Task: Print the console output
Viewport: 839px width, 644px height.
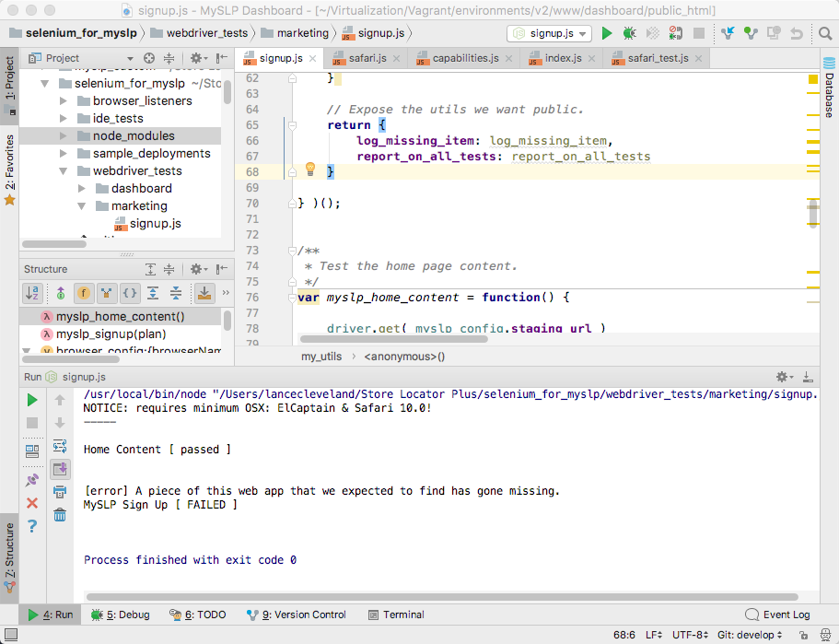Action: point(60,491)
